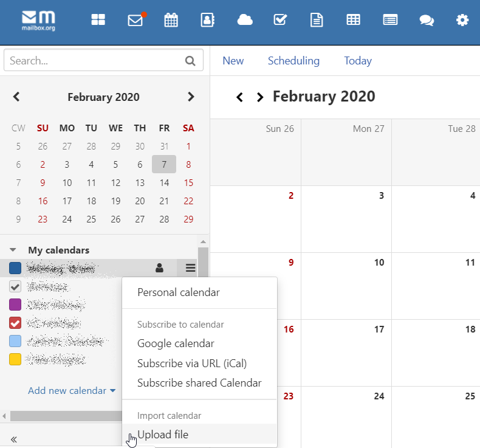Screen dimensions: 480x448
Task: Open the Address book icon
Action: (x=208, y=20)
